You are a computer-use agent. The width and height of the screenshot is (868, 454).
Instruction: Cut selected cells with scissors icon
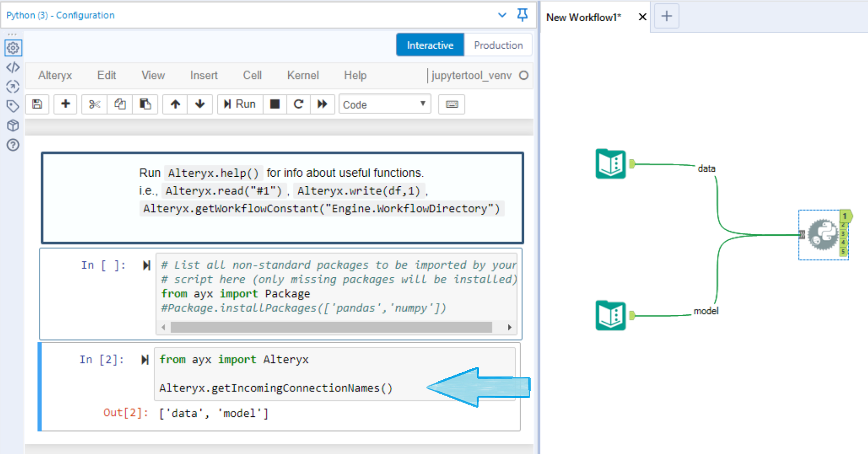(x=94, y=104)
